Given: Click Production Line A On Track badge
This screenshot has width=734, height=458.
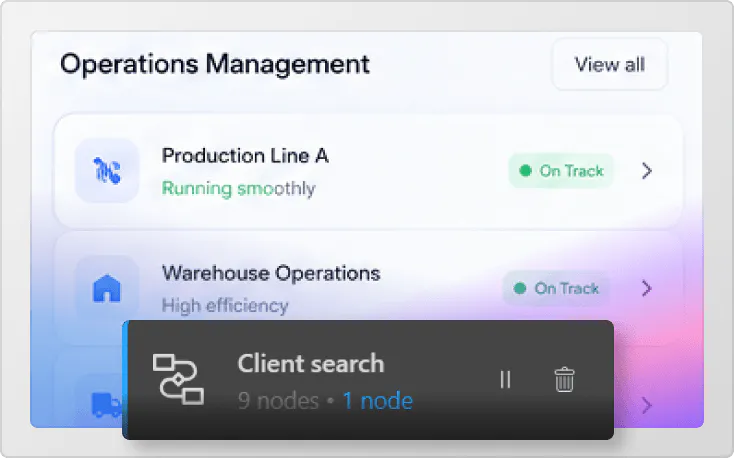Looking at the screenshot, I should [x=561, y=171].
